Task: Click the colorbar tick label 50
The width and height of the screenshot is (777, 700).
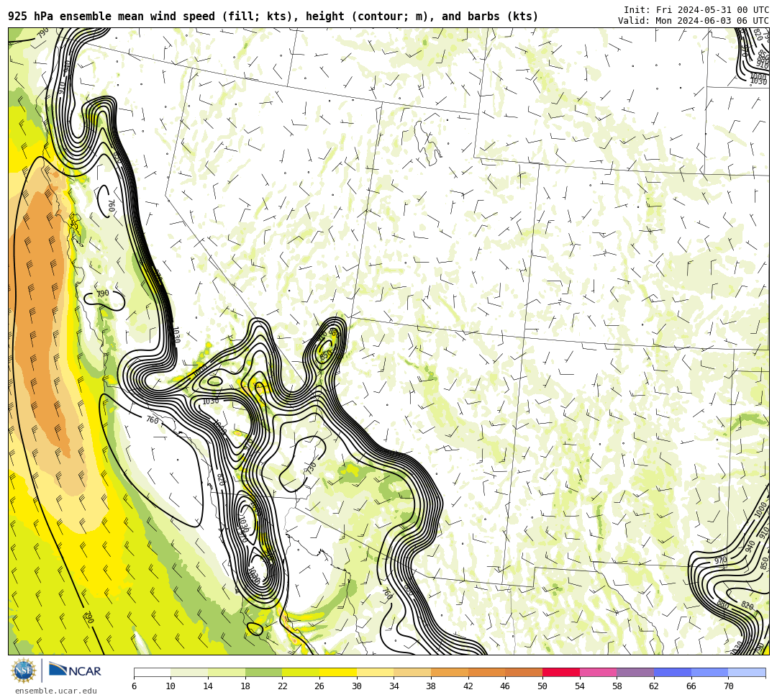Action: click(542, 686)
